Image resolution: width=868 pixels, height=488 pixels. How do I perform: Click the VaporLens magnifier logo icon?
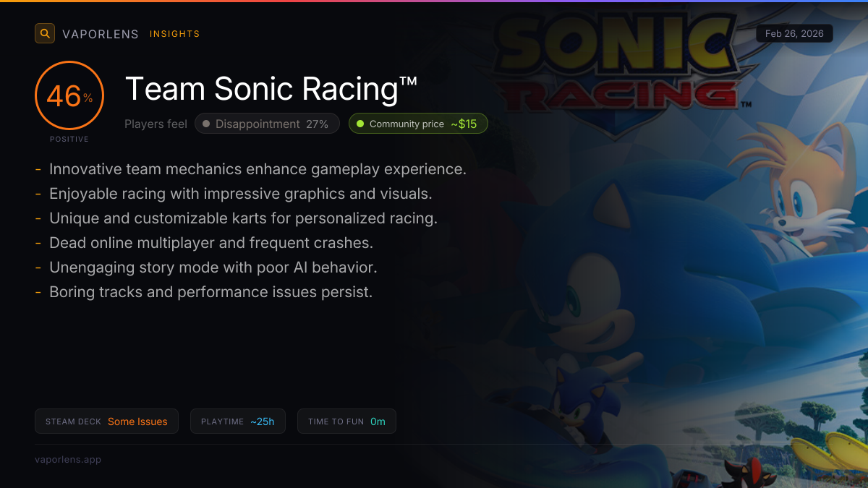tap(45, 33)
